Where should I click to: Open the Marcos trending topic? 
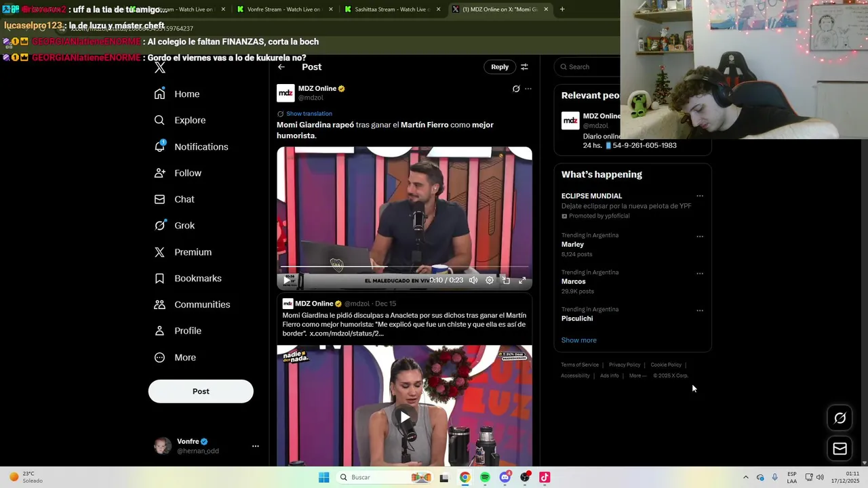[x=573, y=281]
